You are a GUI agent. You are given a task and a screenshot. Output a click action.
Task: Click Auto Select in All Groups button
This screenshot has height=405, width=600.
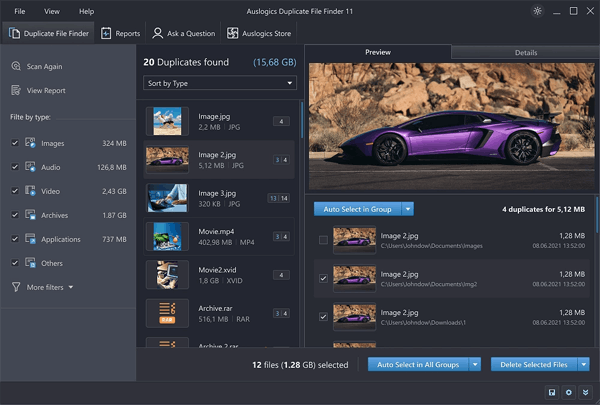tap(418, 364)
